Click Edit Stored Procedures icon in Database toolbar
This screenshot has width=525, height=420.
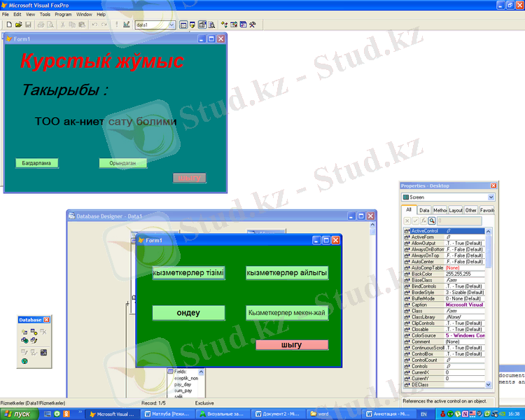pos(43,352)
